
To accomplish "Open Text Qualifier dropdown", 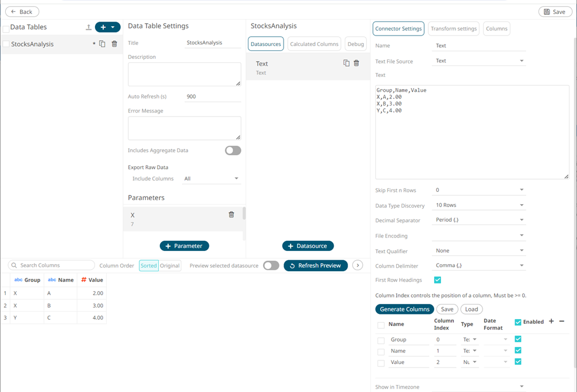I will (478, 251).
